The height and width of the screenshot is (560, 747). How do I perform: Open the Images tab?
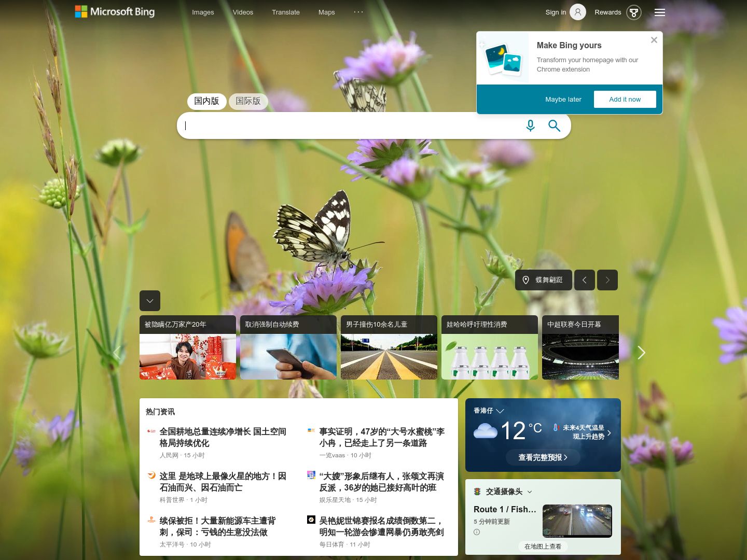203,12
